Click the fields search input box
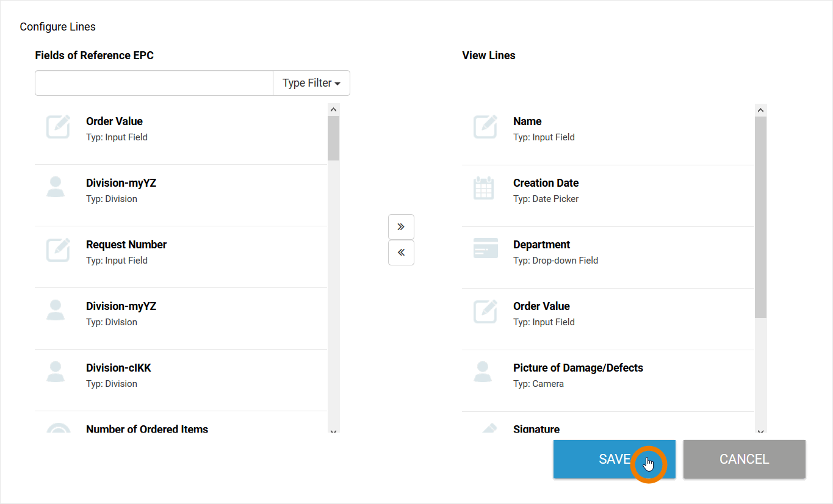833x504 pixels. coord(154,83)
